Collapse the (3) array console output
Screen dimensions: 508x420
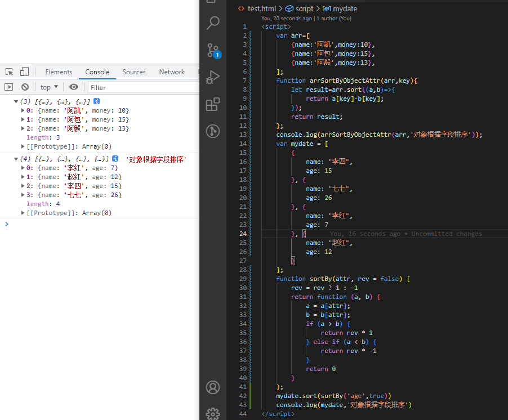16,101
